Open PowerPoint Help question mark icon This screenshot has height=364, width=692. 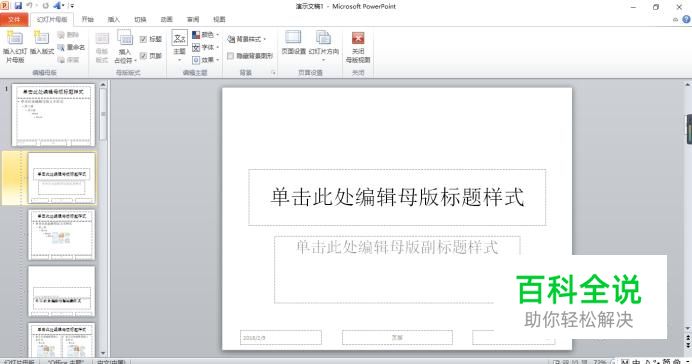[x=686, y=19]
